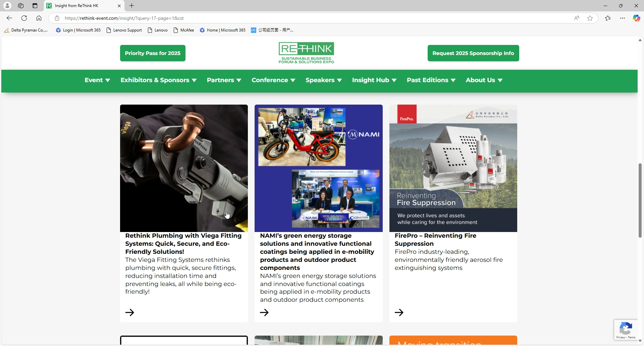Open FirePro – Reinventing Fire Suppression title

pyautogui.click(x=435, y=240)
